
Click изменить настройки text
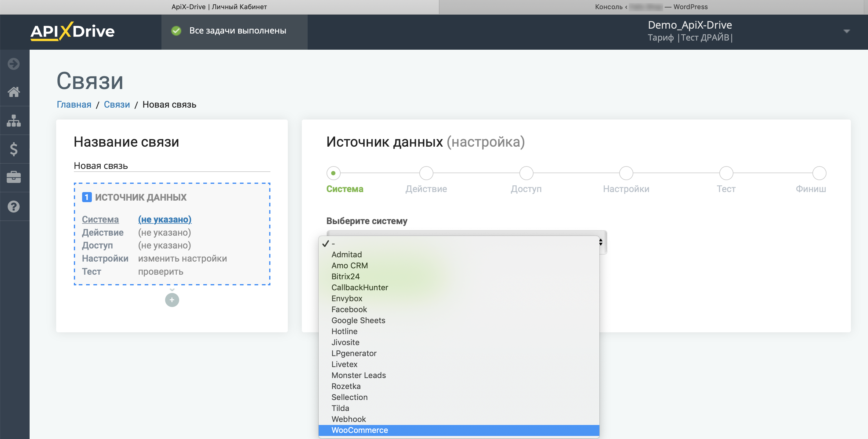pos(183,258)
